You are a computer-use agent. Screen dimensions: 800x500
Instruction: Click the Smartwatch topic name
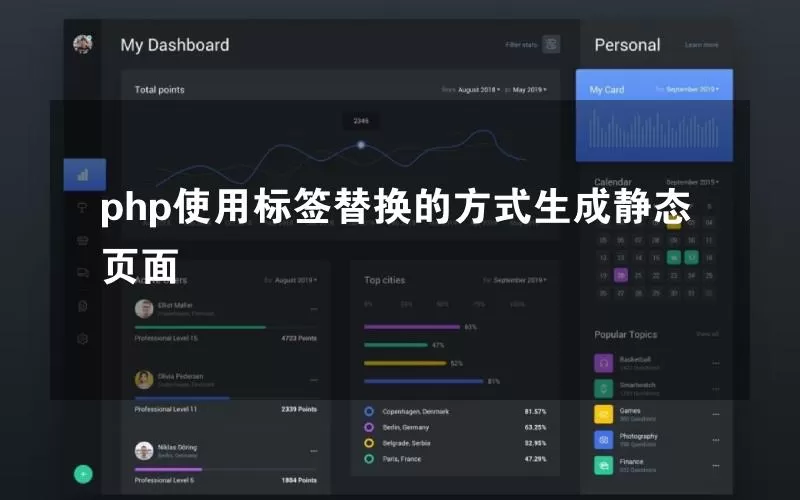[x=637, y=385]
